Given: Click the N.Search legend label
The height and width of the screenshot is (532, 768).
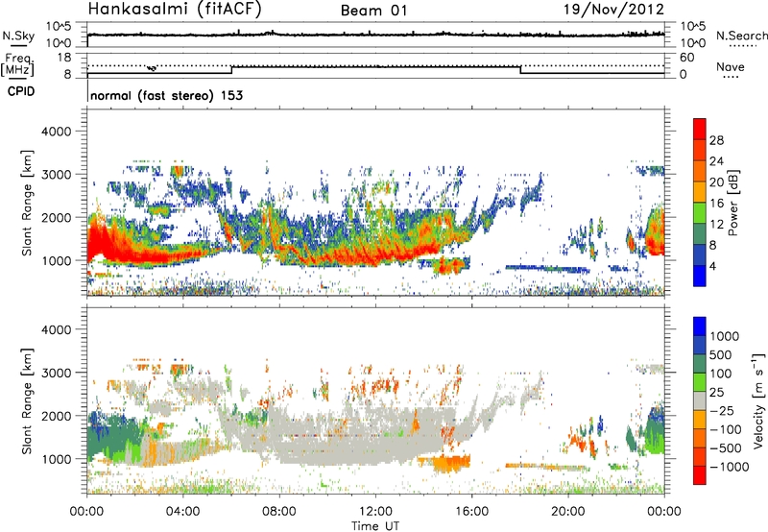Looking at the screenshot, I should (x=741, y=36).
